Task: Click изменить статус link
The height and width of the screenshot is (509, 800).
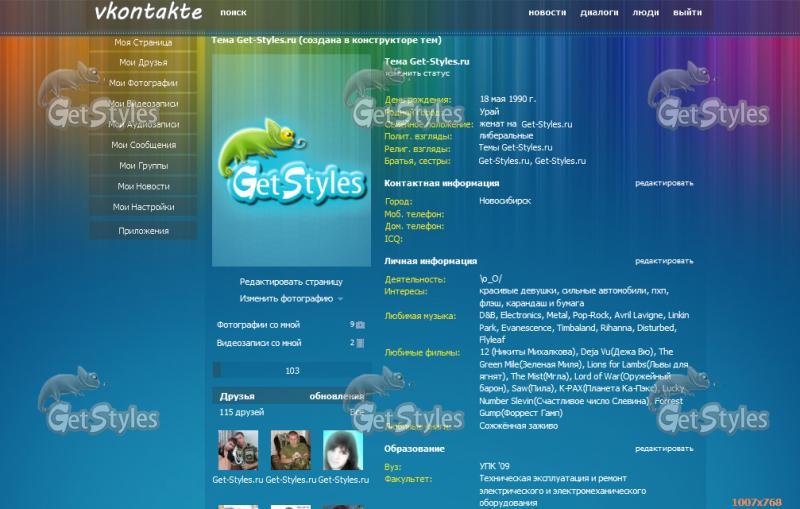Action: pyautogui.click(x=417, y=73)
